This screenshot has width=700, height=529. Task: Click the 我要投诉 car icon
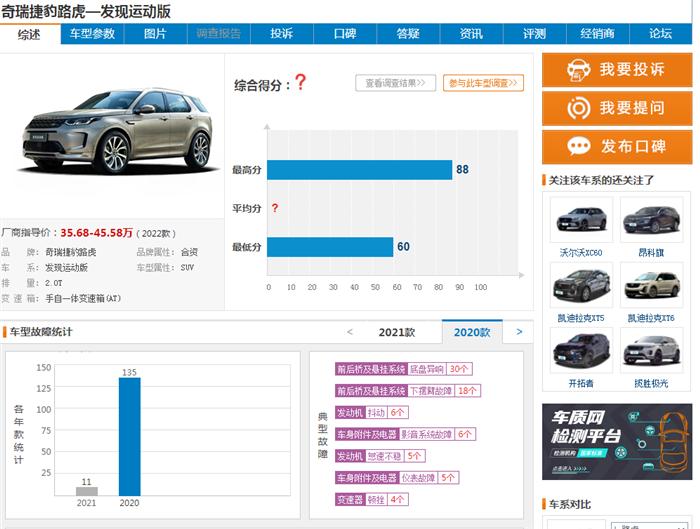click(x=579, y=70)
